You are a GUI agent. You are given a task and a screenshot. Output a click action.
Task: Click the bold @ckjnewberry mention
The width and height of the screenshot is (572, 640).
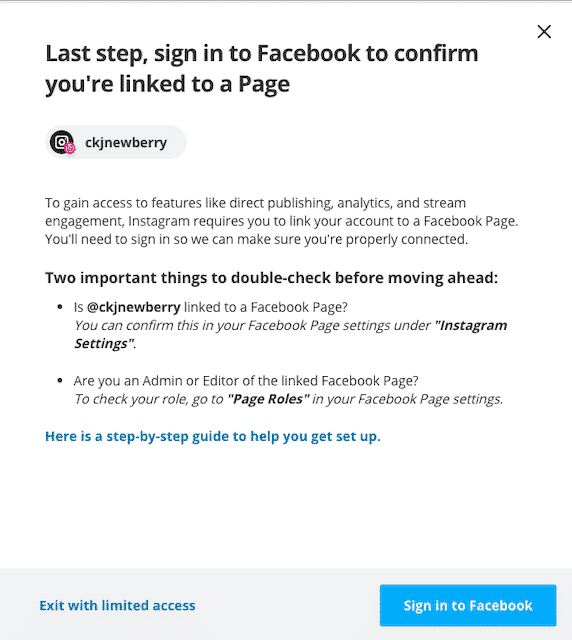click(x=134, y=307)
